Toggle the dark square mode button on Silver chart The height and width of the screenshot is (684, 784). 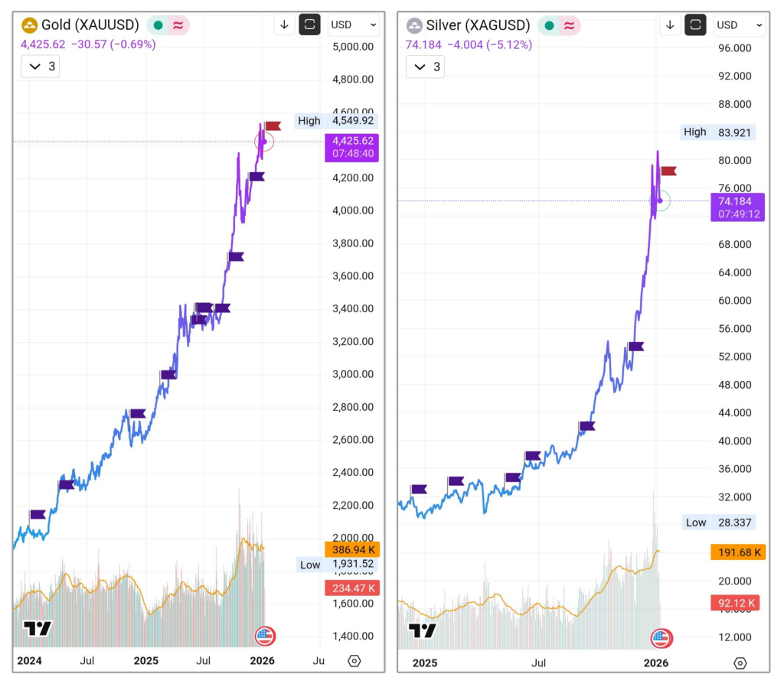695,25
